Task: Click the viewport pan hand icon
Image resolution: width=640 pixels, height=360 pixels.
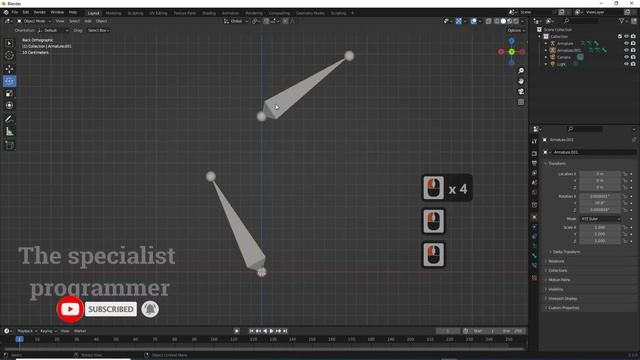Action: 521,81
